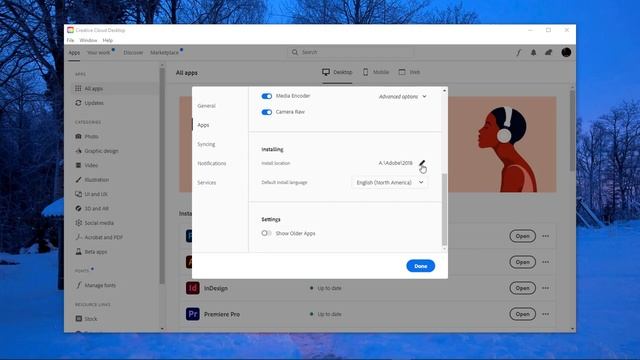
Task: Click the Done button
Action: click(420, 266)
